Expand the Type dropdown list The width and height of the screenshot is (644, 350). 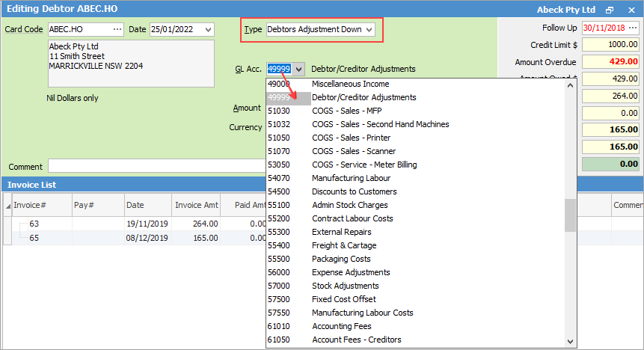coord(369,29)
